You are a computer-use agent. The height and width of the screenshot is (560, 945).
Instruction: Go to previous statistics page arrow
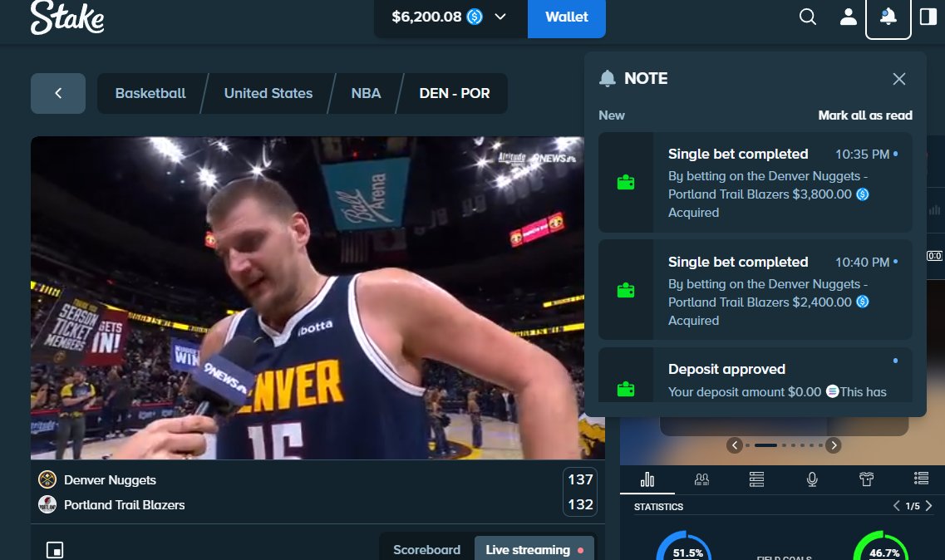coord(896,506)
